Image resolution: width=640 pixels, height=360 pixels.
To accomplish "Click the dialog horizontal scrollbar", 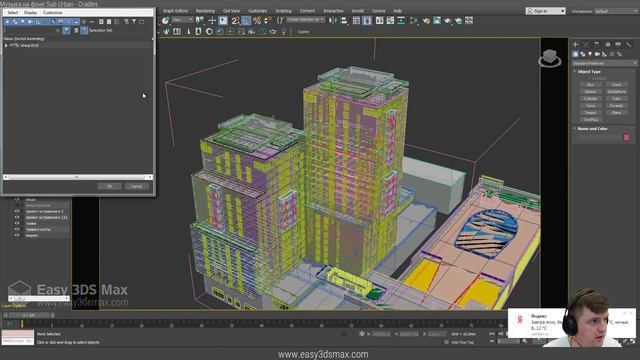I will [78, 177].
